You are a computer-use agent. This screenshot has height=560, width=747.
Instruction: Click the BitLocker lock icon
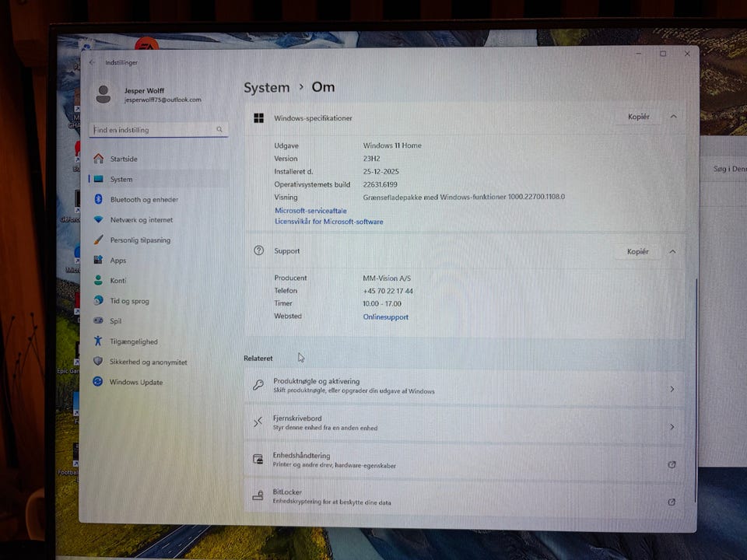(258, 495)
